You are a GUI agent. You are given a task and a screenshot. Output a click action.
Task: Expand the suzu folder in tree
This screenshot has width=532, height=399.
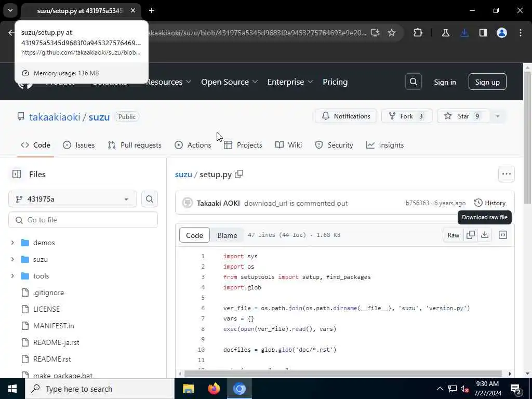click(x=12, y=259)
